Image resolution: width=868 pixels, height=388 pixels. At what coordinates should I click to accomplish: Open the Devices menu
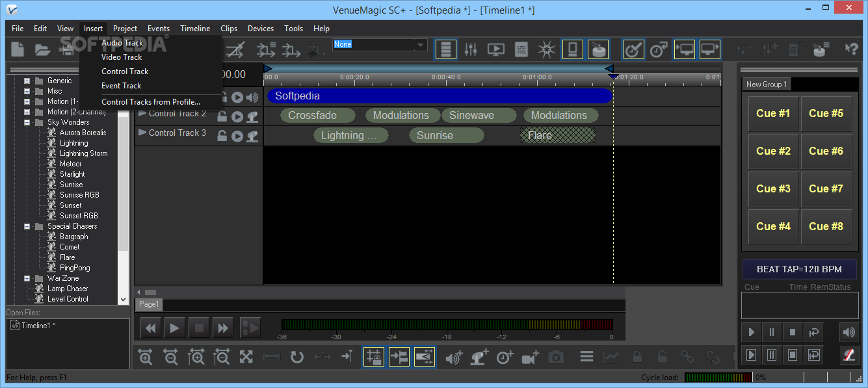[x=261, y=29]
